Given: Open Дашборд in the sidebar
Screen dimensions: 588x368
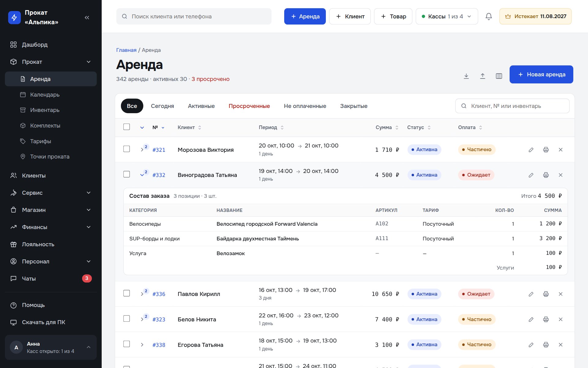Looking at the screenshot, I should point(51,44).
